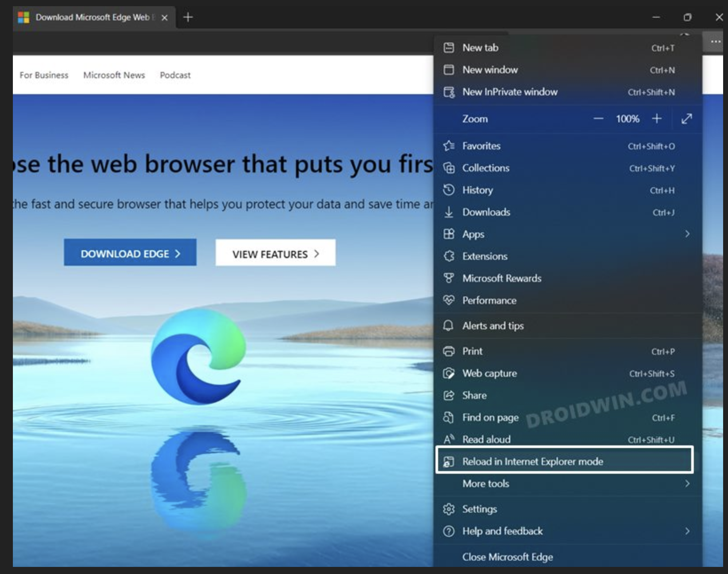
Task: Expand the Apps submenu
Action: [473, 234]
